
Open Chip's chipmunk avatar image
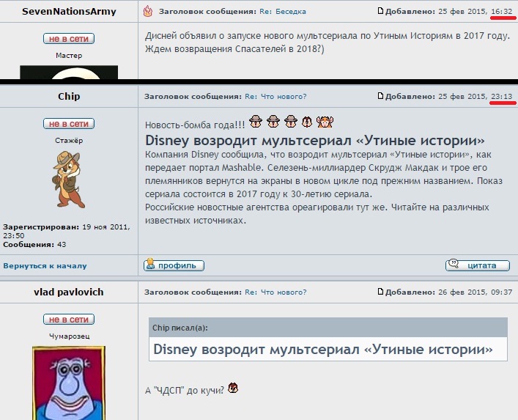click(x=69, y=179)
